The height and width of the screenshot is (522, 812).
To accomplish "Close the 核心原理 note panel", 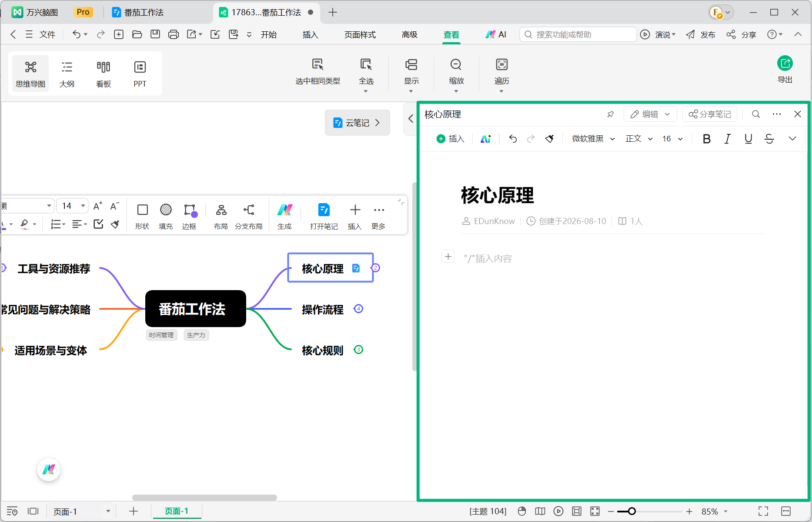I will (x=798, y=114).
